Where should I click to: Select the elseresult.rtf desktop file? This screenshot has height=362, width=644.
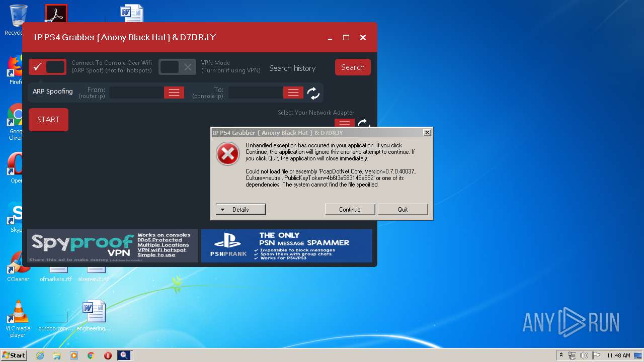coord(94,275)
